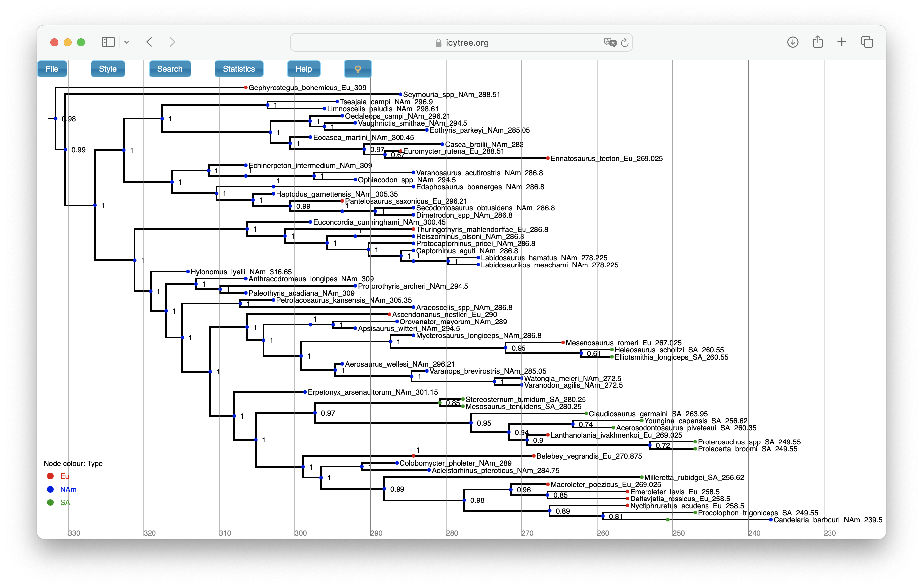Screen dimensions: 923x588
Task: Click Acleistorhinus_pteroticus_NAm_284.75 label
Action: [x=496, y=471]
